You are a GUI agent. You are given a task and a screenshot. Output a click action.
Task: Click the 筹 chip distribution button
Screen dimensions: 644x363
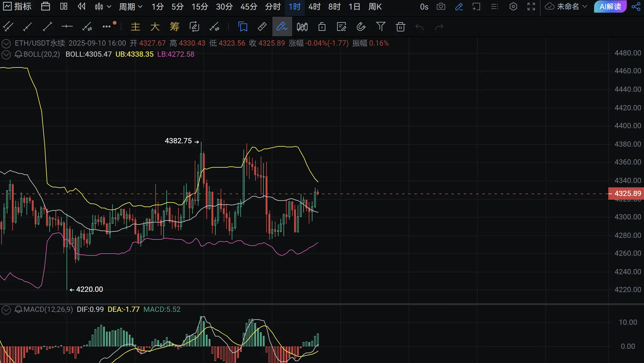click(175, 27)
